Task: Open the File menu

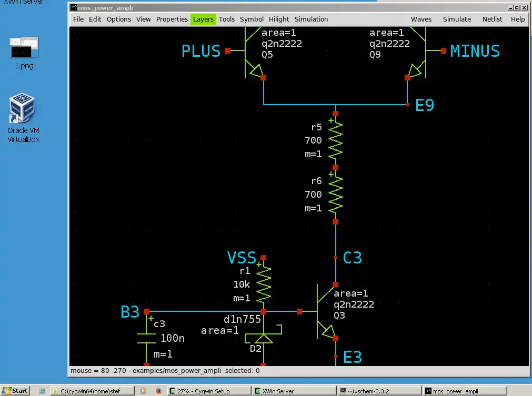Action: pos(78,19)
